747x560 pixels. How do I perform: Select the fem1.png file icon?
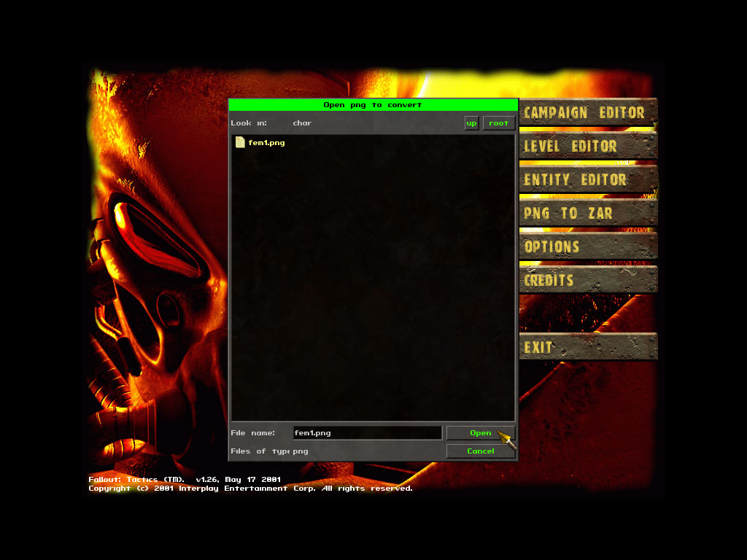pyautogui.click(x=240, y=142)
